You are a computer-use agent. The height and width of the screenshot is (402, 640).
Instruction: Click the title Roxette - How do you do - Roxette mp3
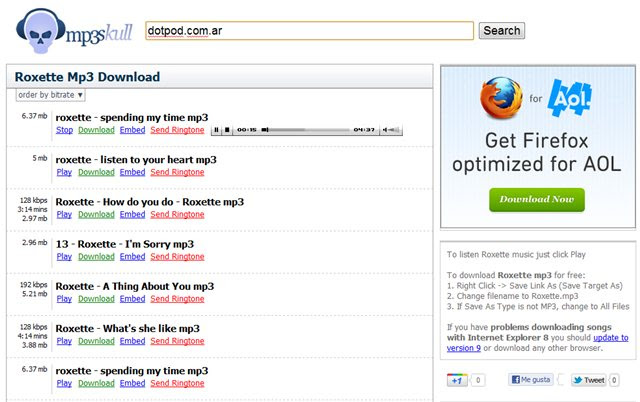(150, 202)
